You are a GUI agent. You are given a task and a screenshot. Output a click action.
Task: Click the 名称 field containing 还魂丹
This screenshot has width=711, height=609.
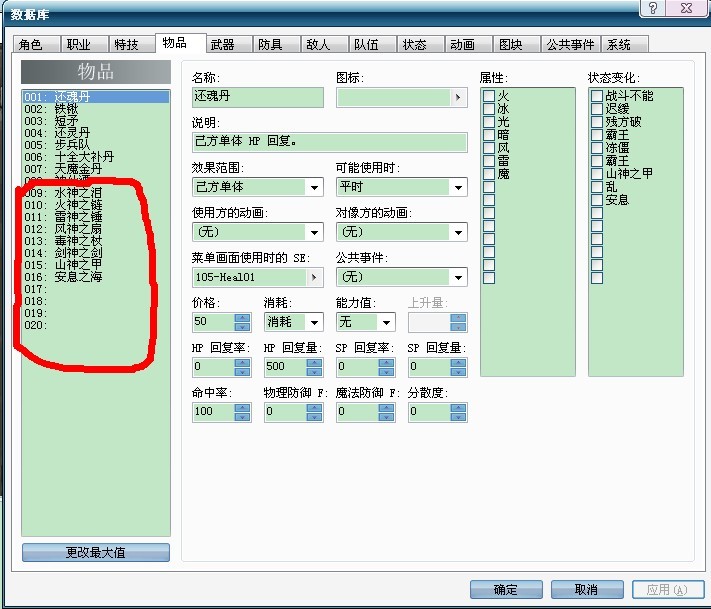258,97
